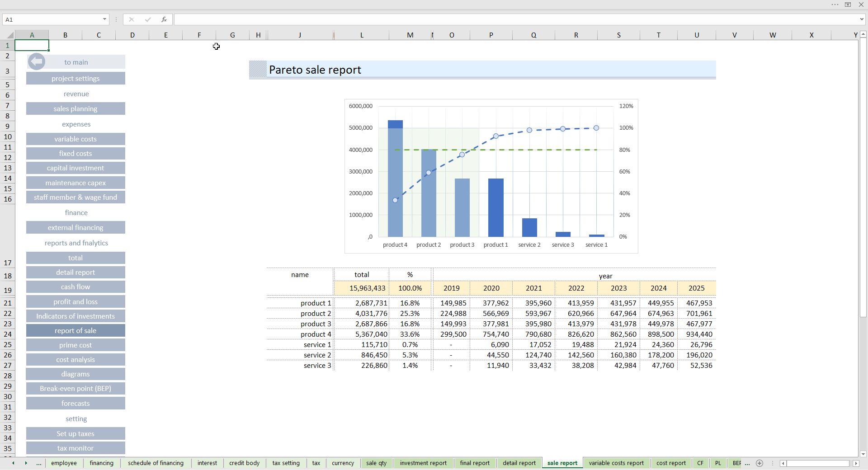868x470 pixels.
Task: Click the sheet tabs scroll right arrow
Action: click(x=26, y=463)
